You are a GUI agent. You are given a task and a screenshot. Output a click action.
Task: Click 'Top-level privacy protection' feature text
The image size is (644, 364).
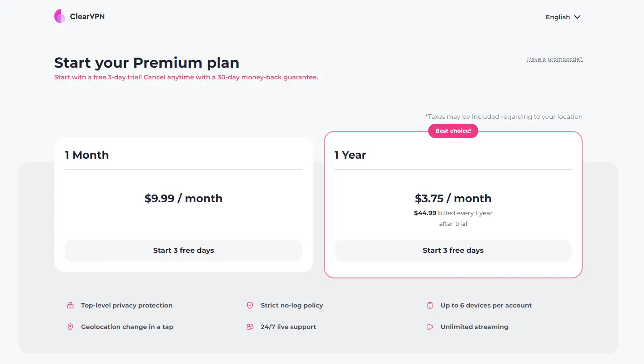point(127,305)
